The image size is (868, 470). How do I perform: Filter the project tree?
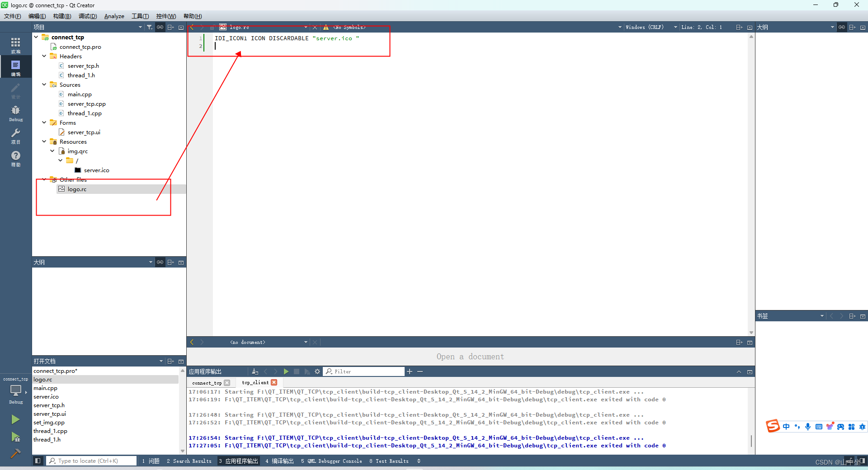pyautogui.click(x=150, y=27)
